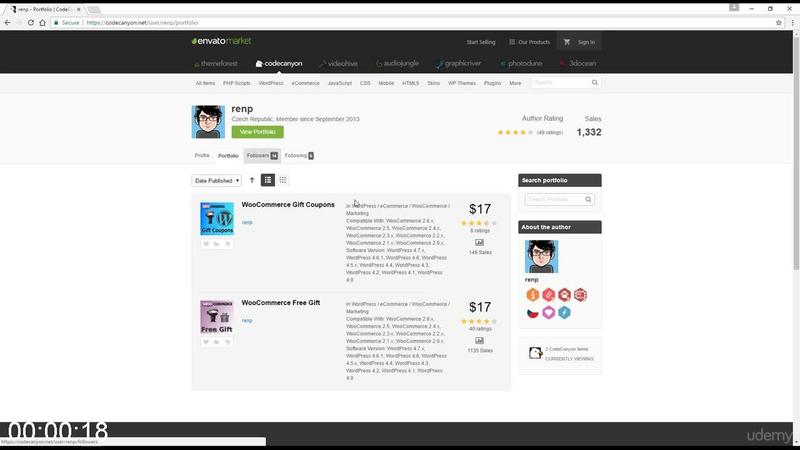Viewport: 800px width, 450px height.
Task: Add Free Gift item to cart
Action: coord(228,342)
